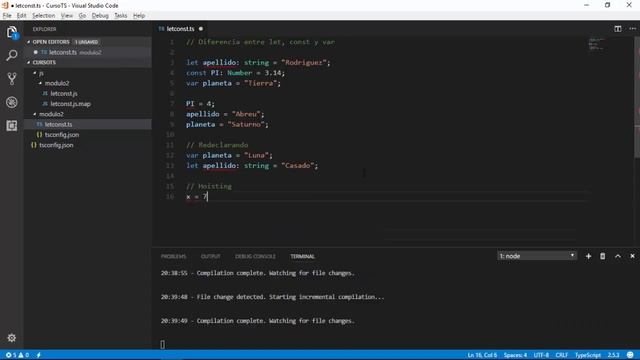Click the Visual Studio Code title bar icon
640x360 pixels.
click(x=5, y=5)
